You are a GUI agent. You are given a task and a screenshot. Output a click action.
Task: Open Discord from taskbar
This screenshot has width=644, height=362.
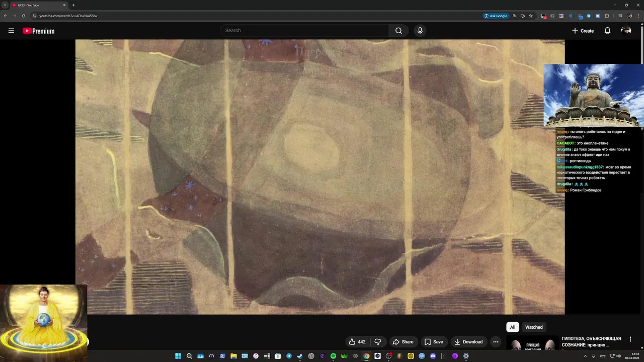[433, 356]
